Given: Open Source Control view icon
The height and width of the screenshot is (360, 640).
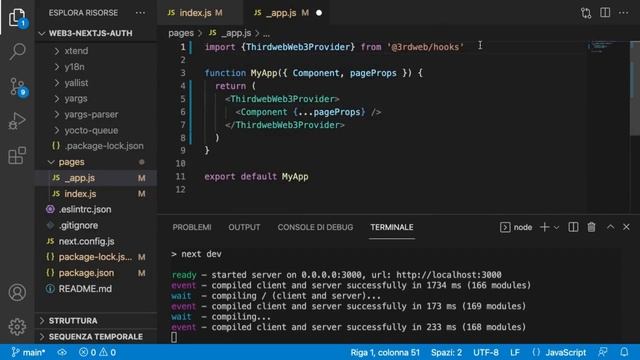Looking at the screenshot, I should 17,87.
